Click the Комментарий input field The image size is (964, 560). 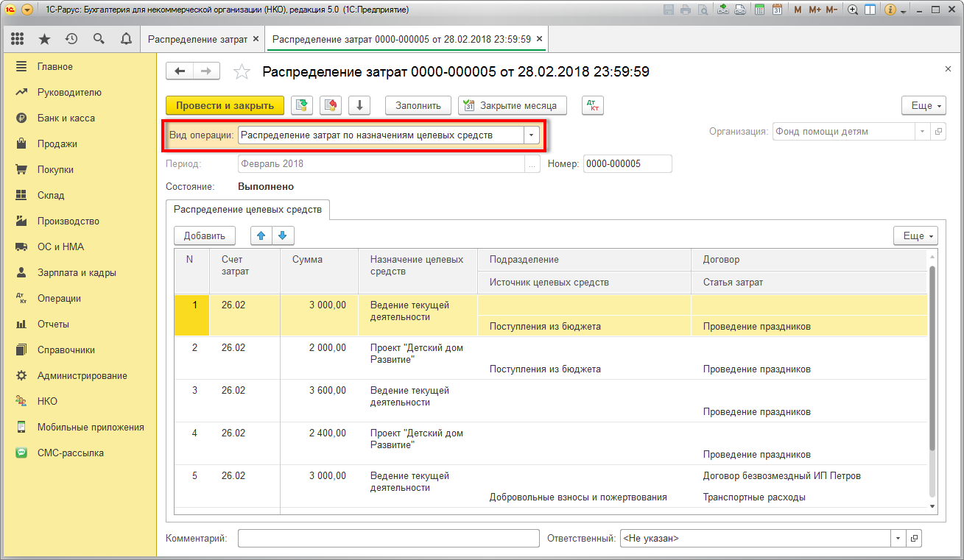point(388,539)
